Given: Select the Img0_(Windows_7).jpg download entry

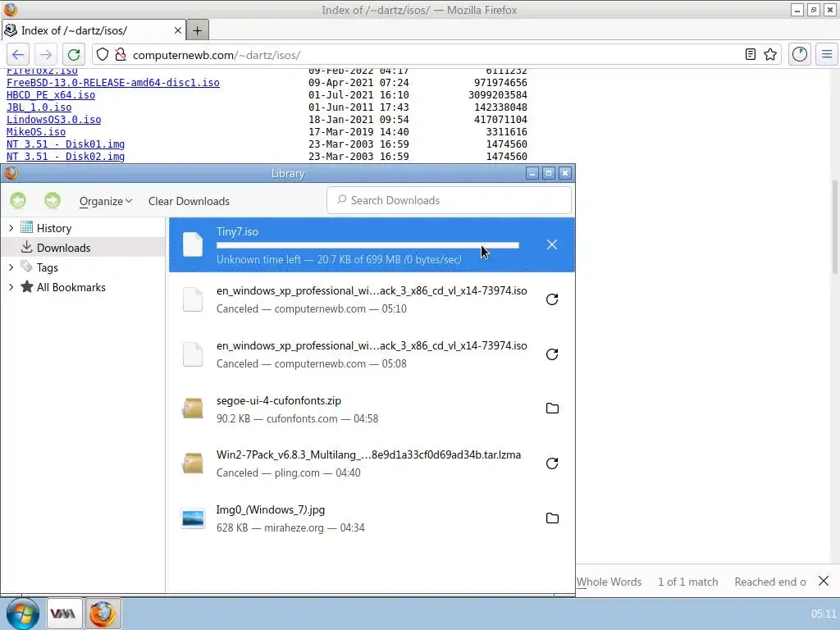Looking at the screenshot, I should [372, 518].
